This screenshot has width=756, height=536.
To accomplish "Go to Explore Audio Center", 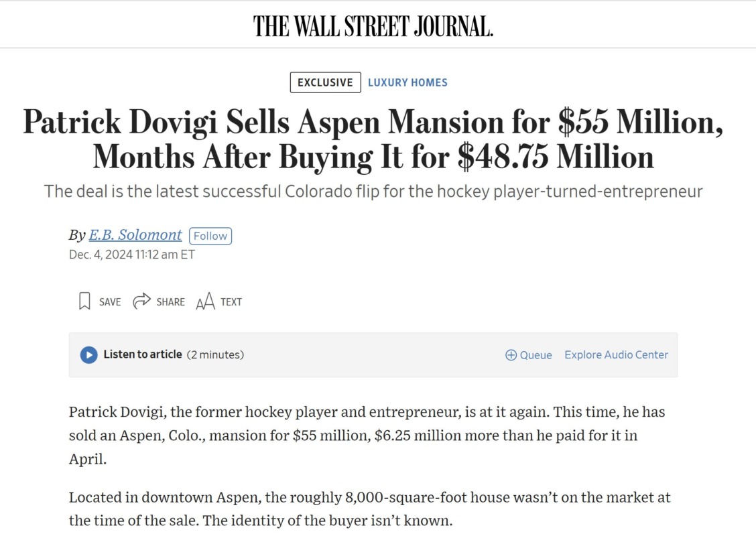I will 616,355.
